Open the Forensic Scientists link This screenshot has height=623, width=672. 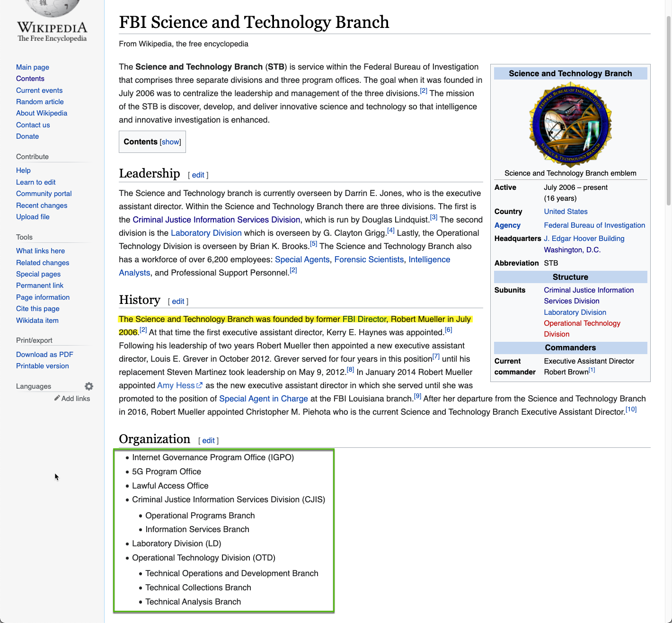(x=369, y=259)
